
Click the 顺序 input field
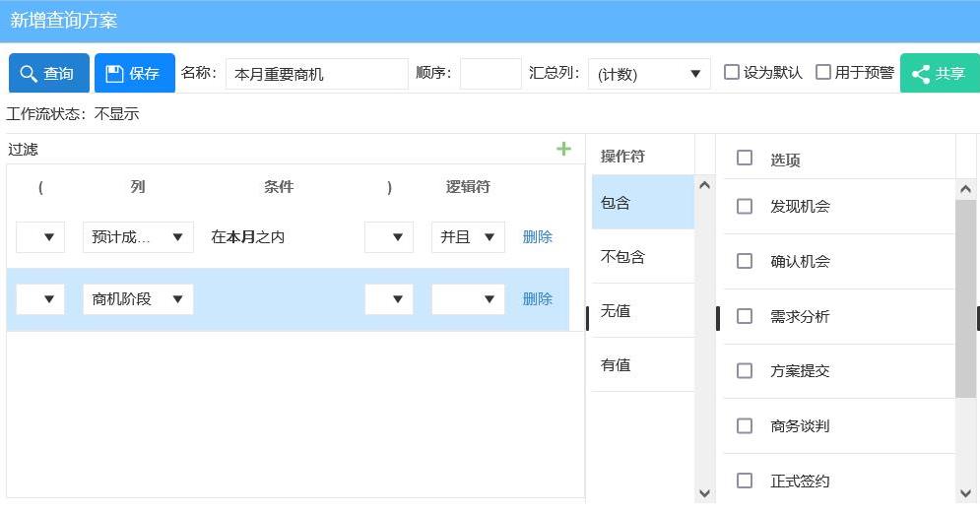(490, 74)
